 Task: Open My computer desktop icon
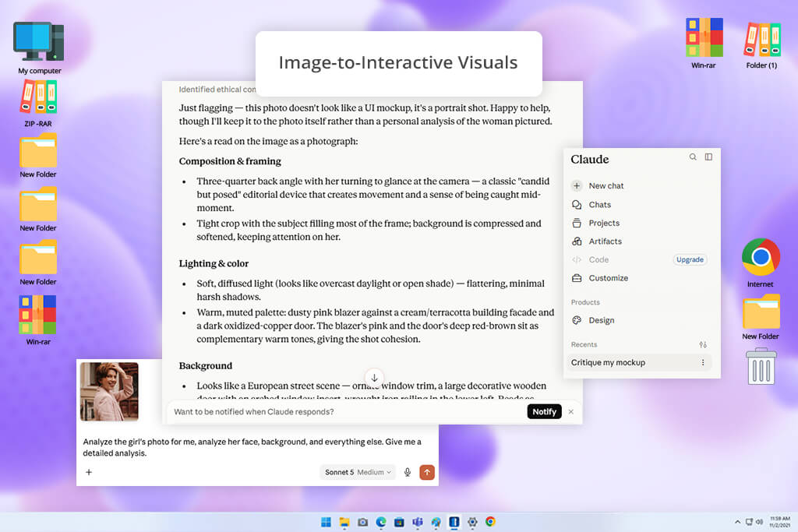coord(39,48)
